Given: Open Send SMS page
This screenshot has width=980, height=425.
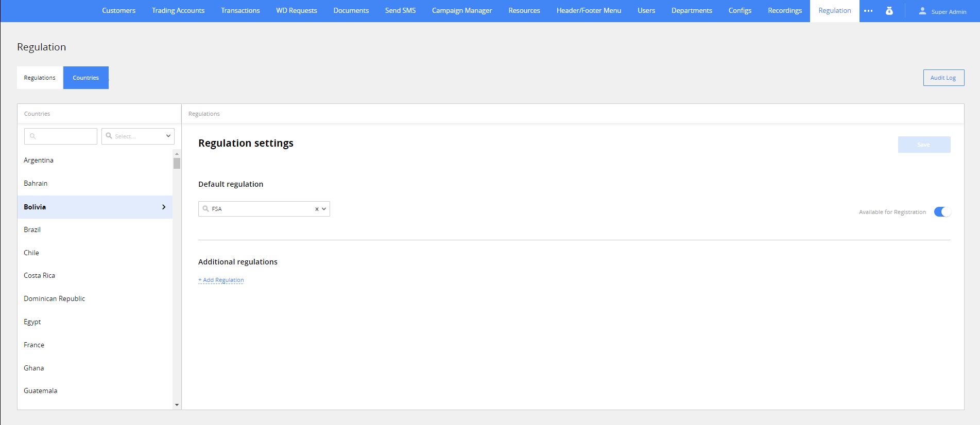Looking at the screenshot, I should click(400, 11).
